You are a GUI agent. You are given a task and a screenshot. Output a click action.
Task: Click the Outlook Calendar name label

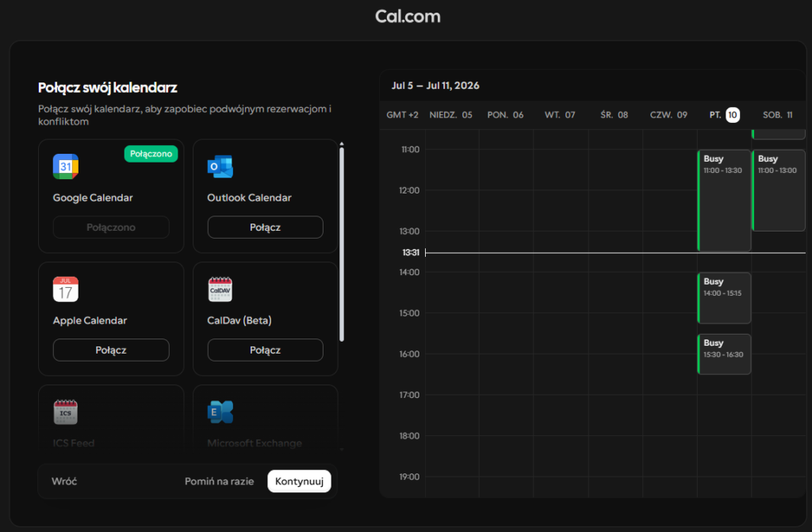249,198
